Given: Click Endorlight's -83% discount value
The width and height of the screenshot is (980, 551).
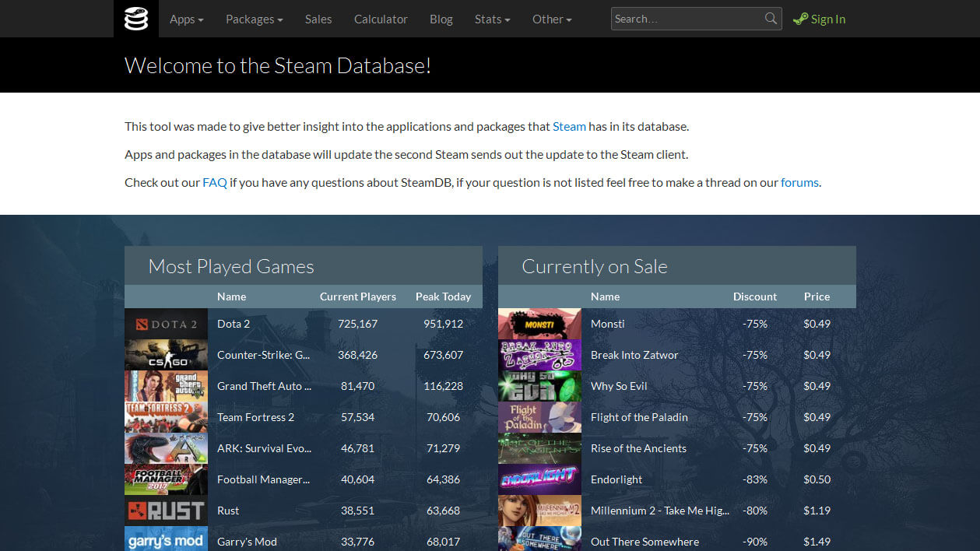Looking at the screenshot, I should [x=755, y=479].
